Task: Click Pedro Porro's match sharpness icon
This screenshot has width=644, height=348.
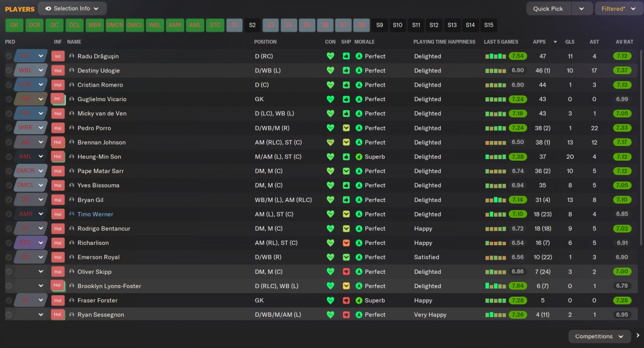Action: coord(346,128)
